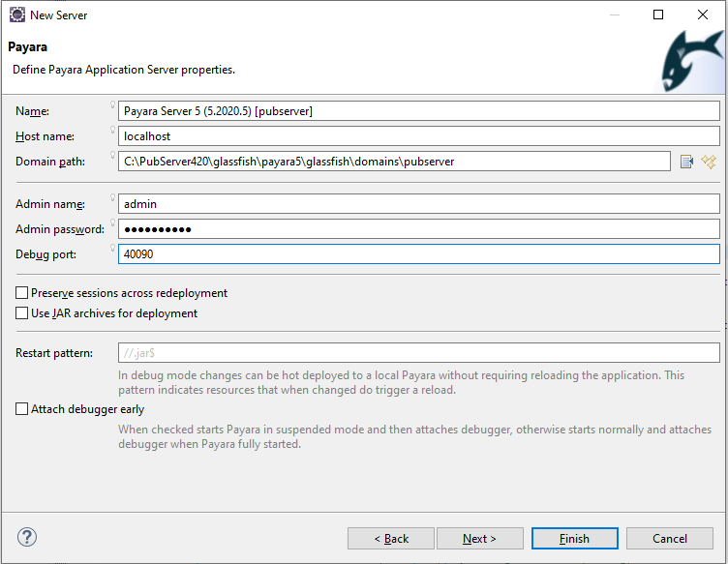Enable Preserve sessions across redeployment
This screenshot has width=728, height=564.
pos(22,293)
